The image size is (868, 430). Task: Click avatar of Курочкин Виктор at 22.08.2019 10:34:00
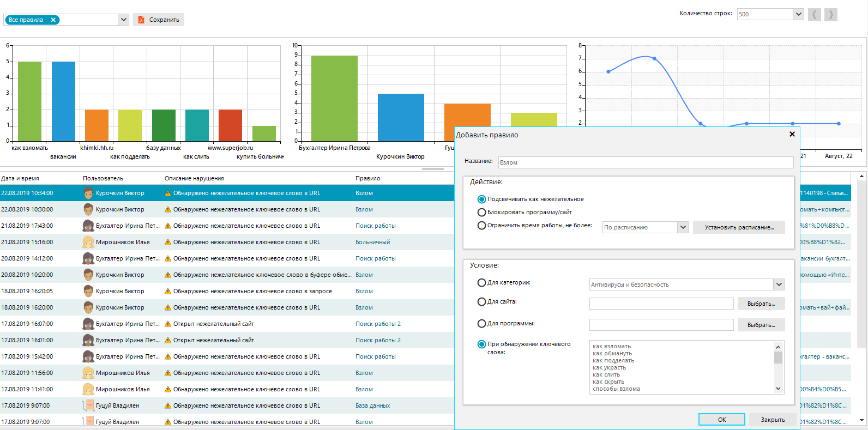(88, 193)
